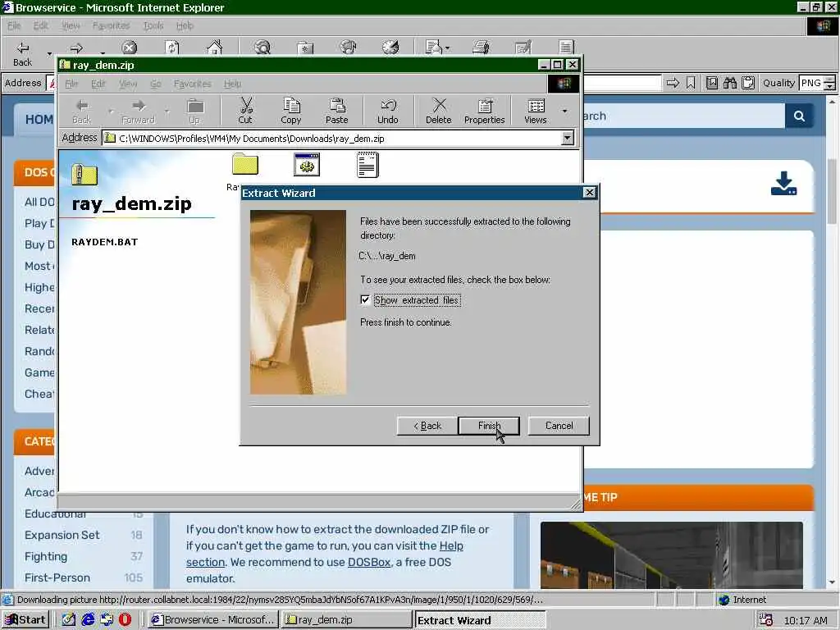This screenshot has width=840, height=630.
Task: Open the ray_dem.zip address dropdown
Action: 568,138
